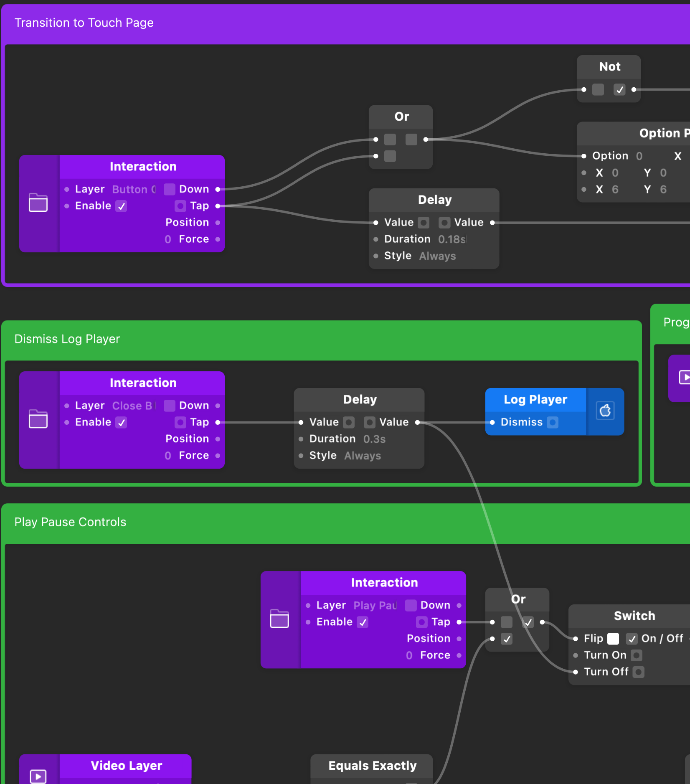Click Position output port of Play Pause Interaction
This screenshot has width=690, height=784.
pyautogui.click(x=459, y=639)
